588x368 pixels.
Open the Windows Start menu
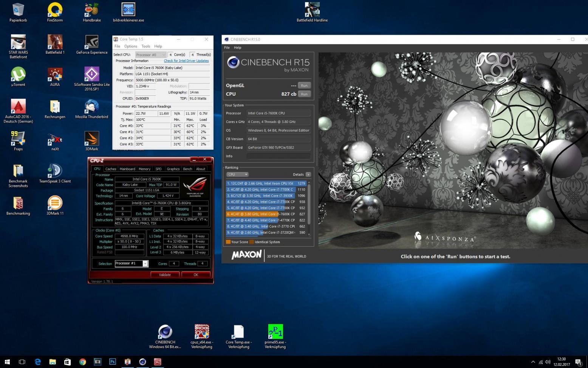click(x=7, y=362)
